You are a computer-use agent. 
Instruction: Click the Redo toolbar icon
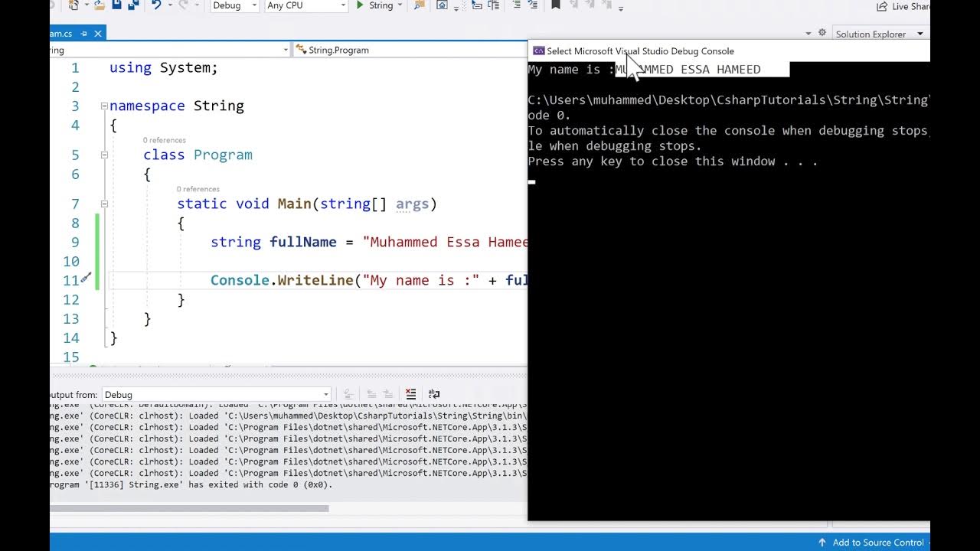182,5
